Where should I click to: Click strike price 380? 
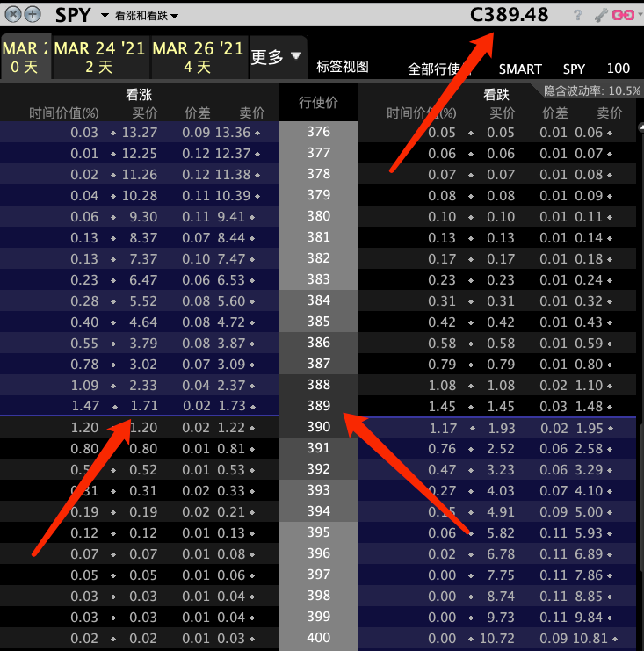click(x=318, y=216)
